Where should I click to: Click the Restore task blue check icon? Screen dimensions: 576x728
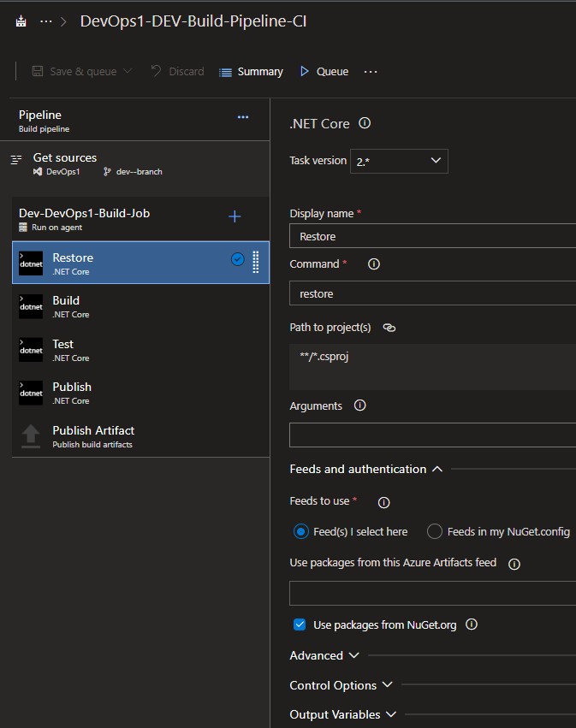click(x=237, y=259)
